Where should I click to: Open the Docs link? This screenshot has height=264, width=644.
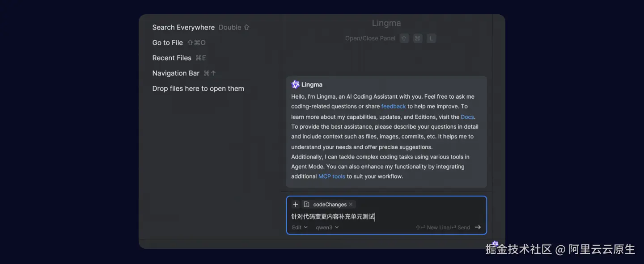[x=467, y=117]
